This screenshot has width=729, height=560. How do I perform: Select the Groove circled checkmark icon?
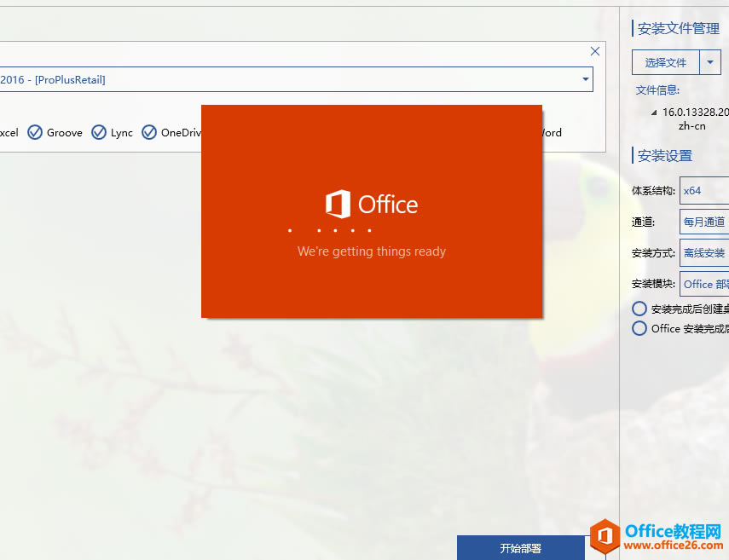(x=35, y=132)
